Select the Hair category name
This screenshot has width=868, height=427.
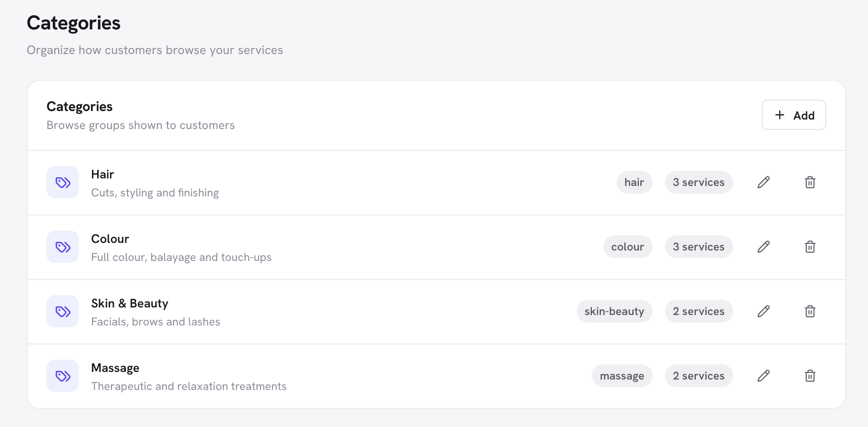pos(102,174)
